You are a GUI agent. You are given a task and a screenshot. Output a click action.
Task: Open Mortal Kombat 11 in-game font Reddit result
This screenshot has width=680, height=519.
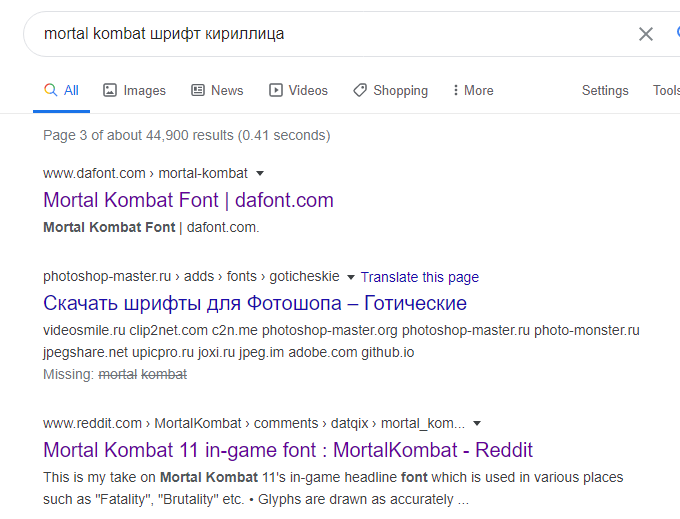click(x=288, y=450)
